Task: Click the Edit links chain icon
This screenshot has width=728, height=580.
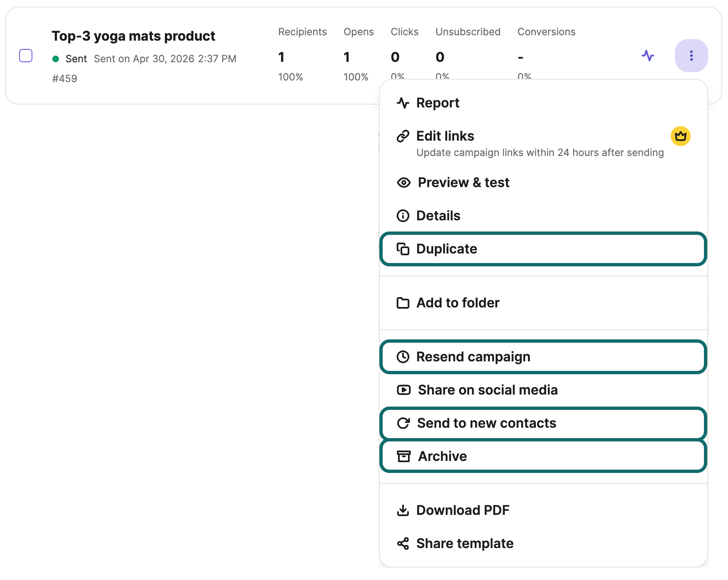Action: 403,136
